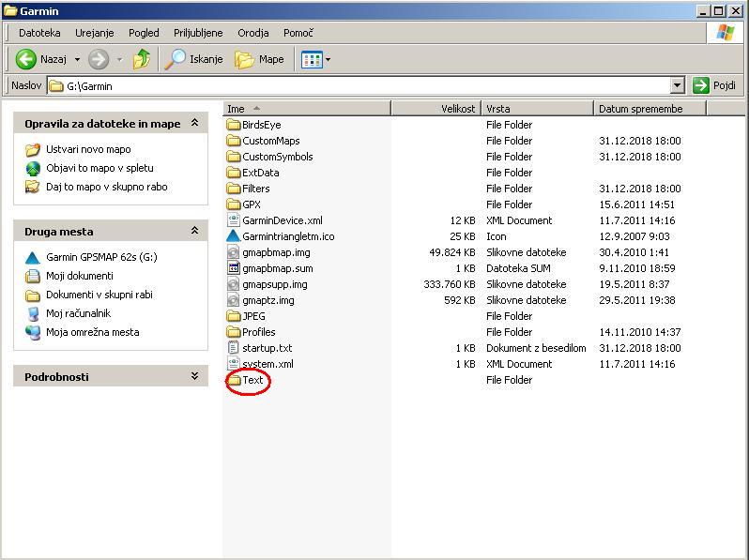This screenshot has height=560, width=749.
Task: Select the startup.txt file icon
Action: [233, 348]
